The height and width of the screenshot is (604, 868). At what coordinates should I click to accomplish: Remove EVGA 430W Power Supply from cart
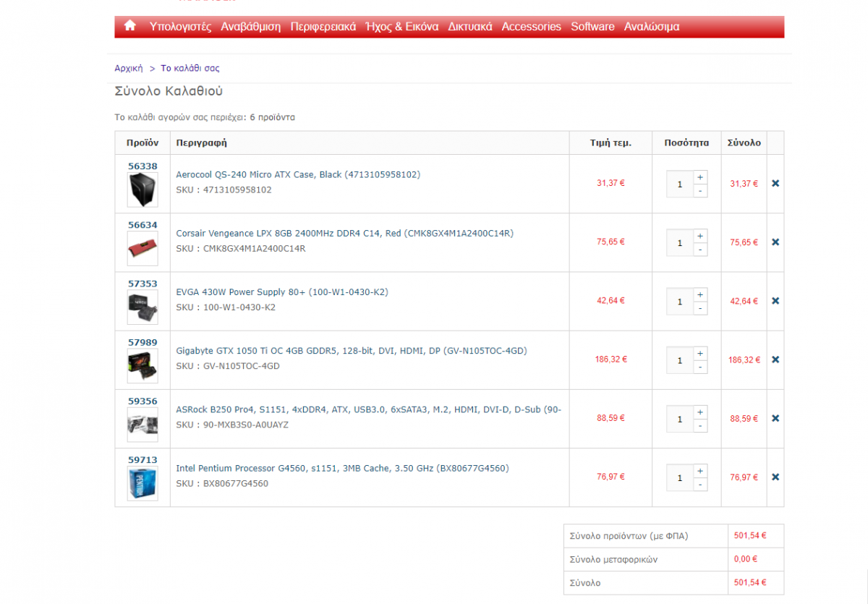click(x=775, y=301)
